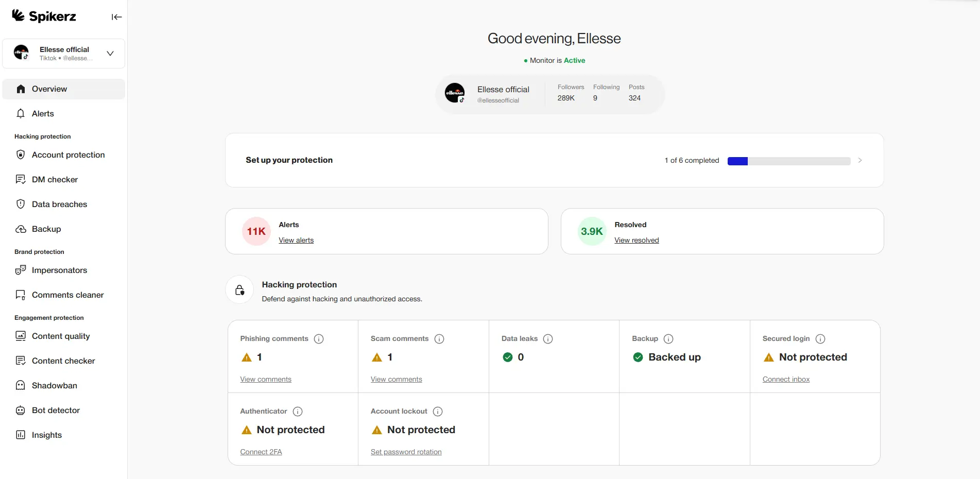This screenshot has width=980, height=479.
Task: Click the Backup cloud icon
Action: (x=21, y=229)
